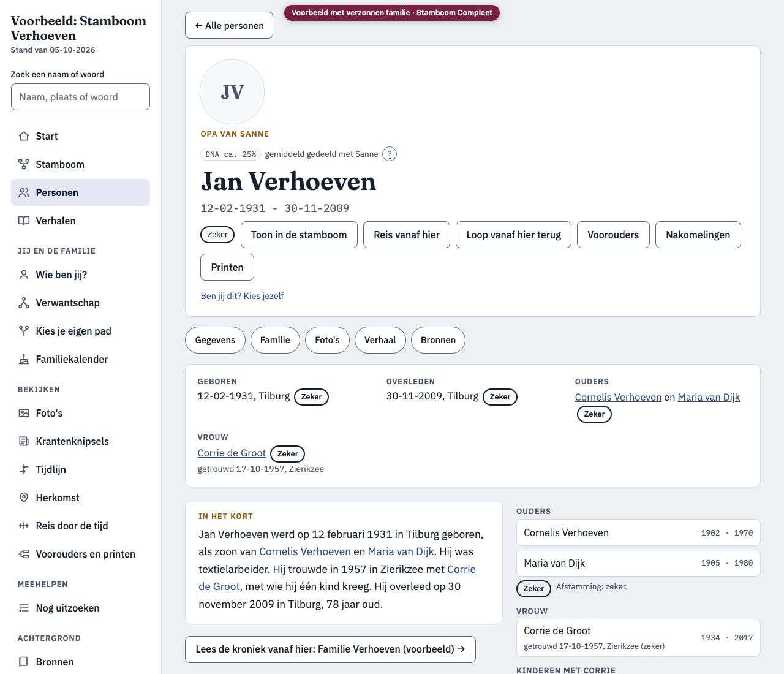784x674 pixels.
Task: Open the Verhaal tab
Action: click(380, 340)
